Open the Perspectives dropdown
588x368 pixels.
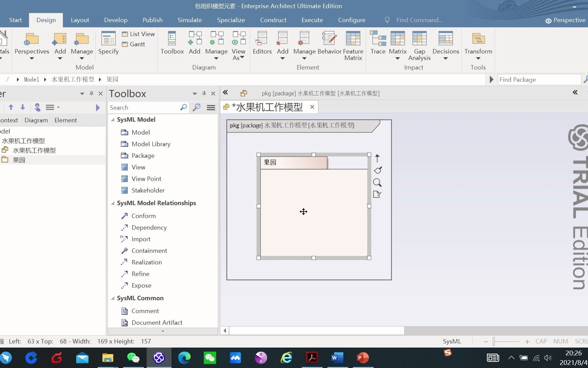(x=32, y=58)
